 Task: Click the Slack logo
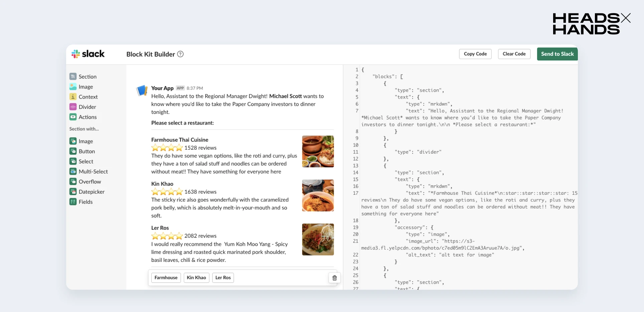click(x=88, y=54)
